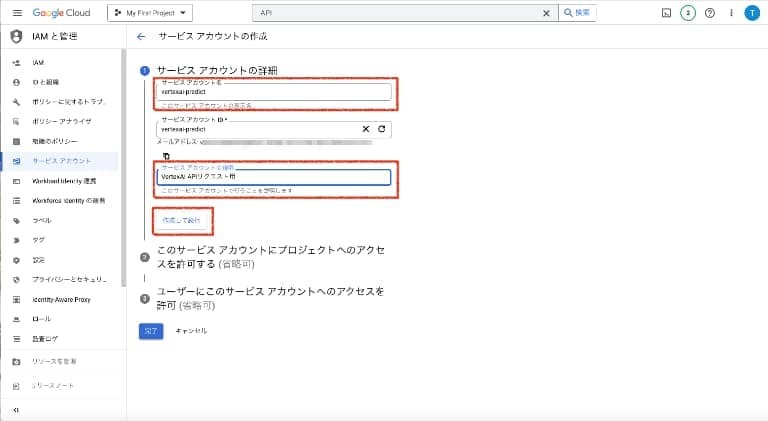
Task: Open Workload Identity 連携 in the sidebar
Action: 61,181
